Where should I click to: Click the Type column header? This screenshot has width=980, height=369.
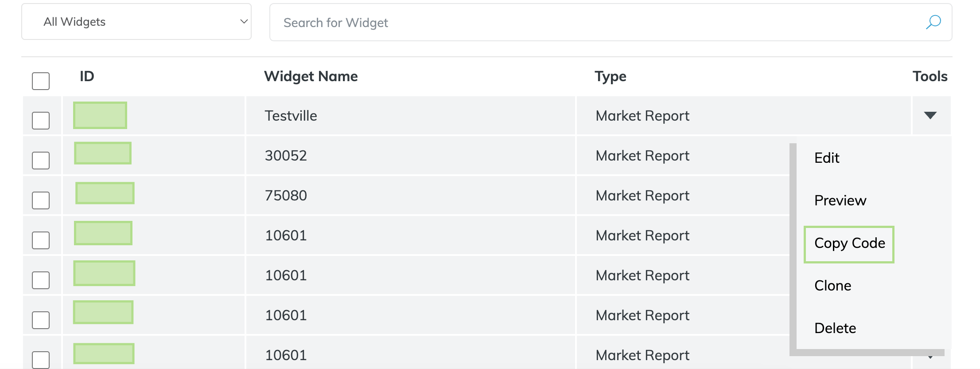[x=610, y=76]
